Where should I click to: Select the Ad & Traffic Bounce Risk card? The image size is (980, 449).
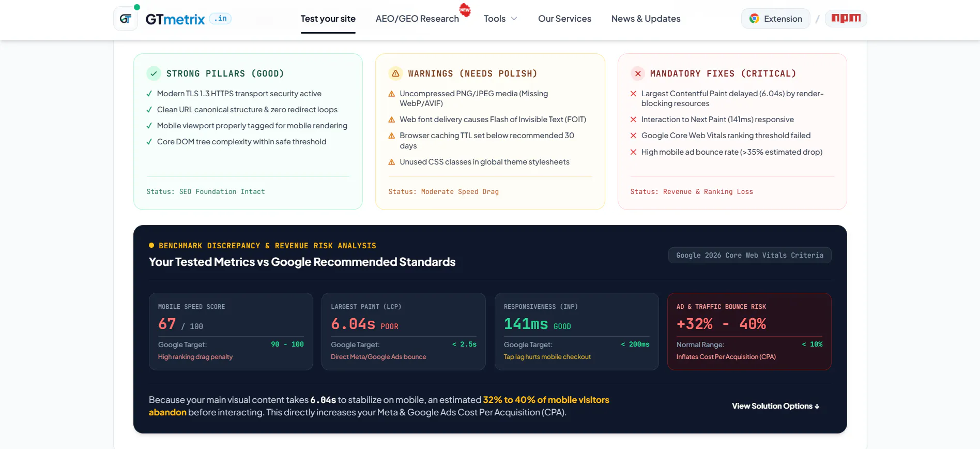(x=749, y=332)
